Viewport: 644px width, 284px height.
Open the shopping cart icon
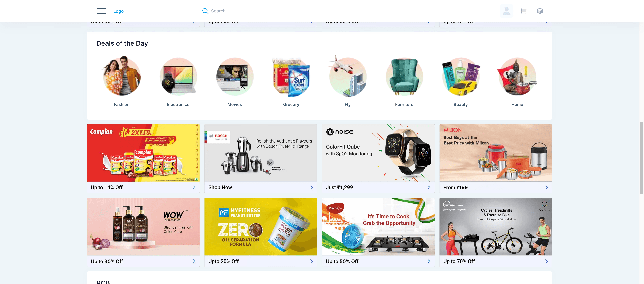pos(523,11)
